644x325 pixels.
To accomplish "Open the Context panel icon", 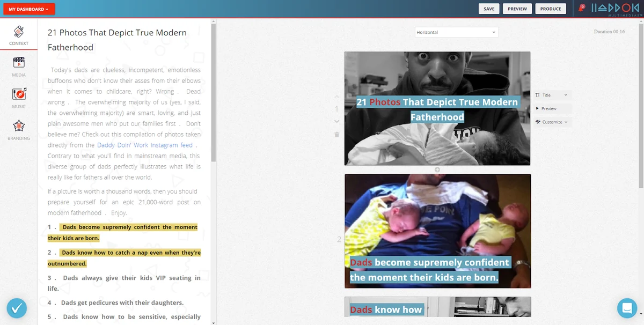I will coord(19,32).
